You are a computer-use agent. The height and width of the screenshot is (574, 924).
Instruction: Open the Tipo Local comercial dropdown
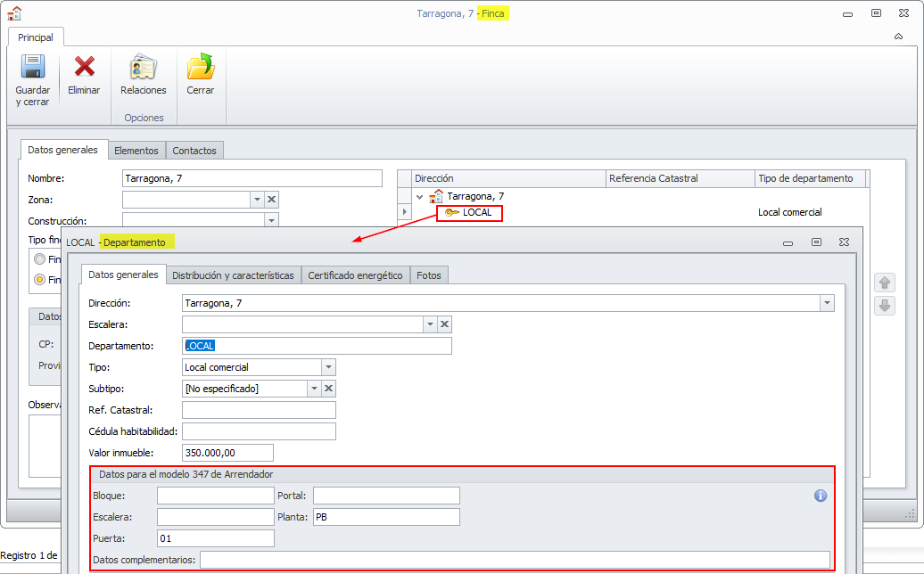click(x=329, y=367)
